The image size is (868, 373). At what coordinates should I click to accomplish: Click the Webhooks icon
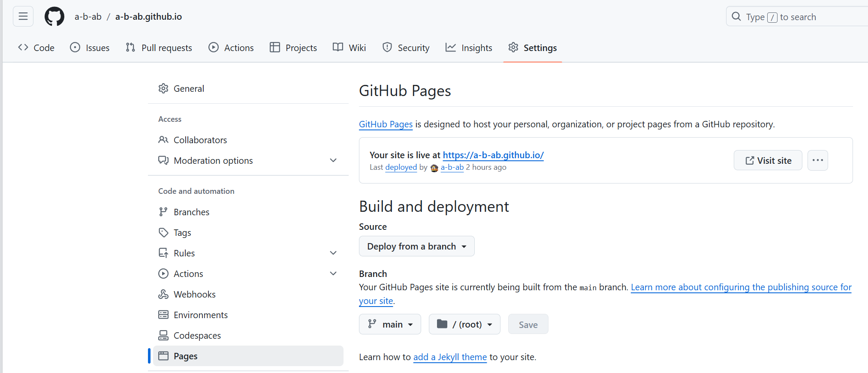[x=163, y=294]
